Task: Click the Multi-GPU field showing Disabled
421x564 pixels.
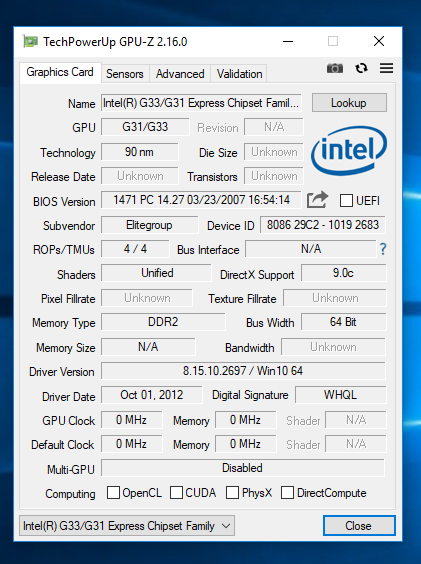Action: point(243,468)
